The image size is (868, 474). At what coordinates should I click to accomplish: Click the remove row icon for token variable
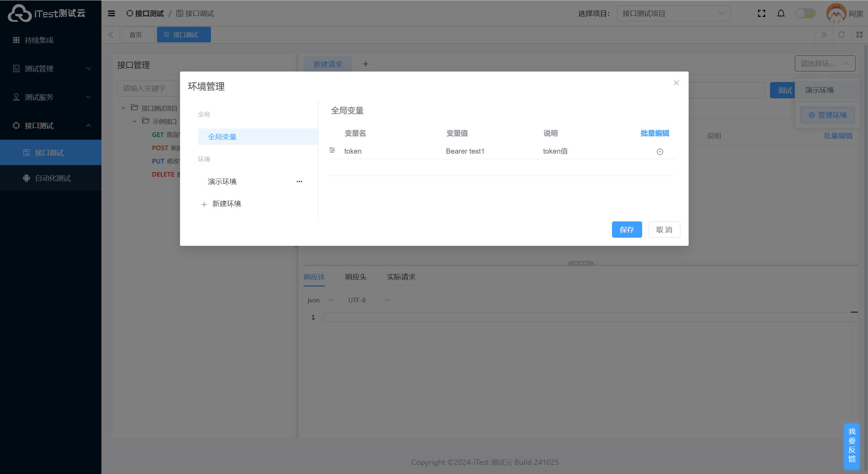pyautogui.click(x=659, y=152)
